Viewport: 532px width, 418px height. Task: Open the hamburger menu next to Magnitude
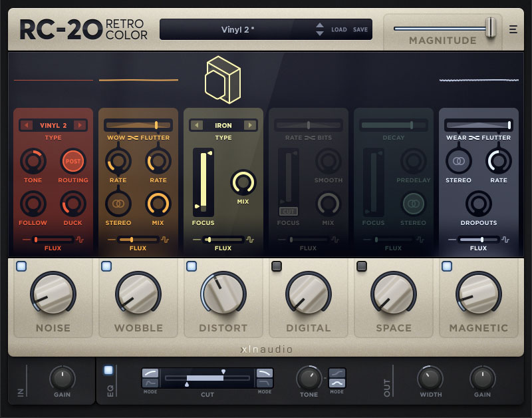coord(513,29)
